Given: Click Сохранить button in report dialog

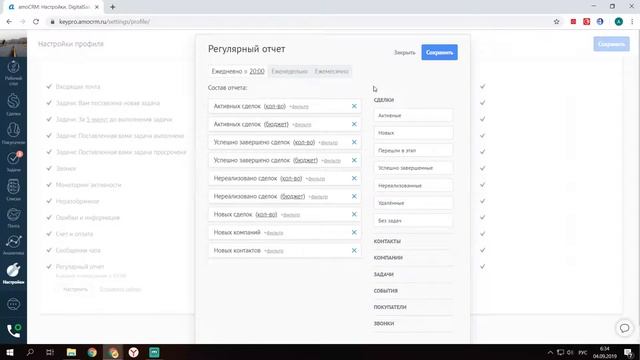Looking at the screenshot, I should point(440,52).
